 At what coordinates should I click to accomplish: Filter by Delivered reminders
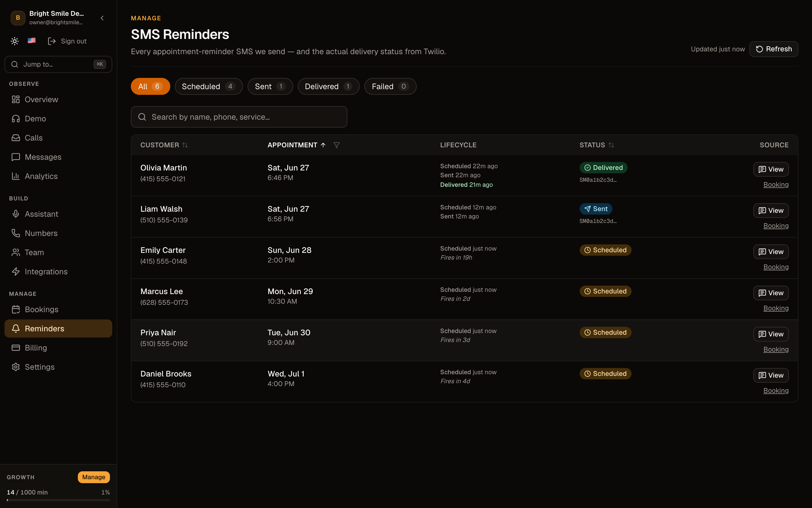[328, 86]
